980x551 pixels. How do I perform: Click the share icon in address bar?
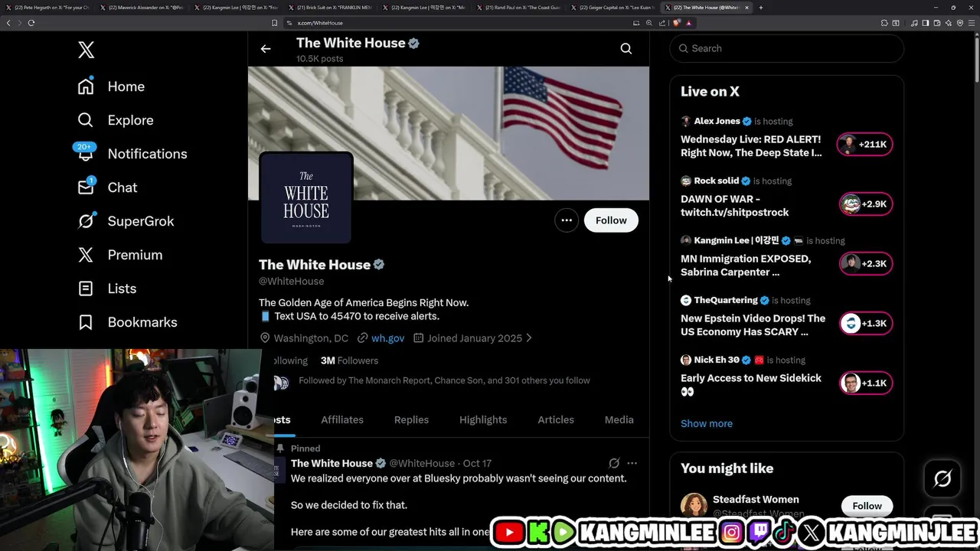pos(661,23)
